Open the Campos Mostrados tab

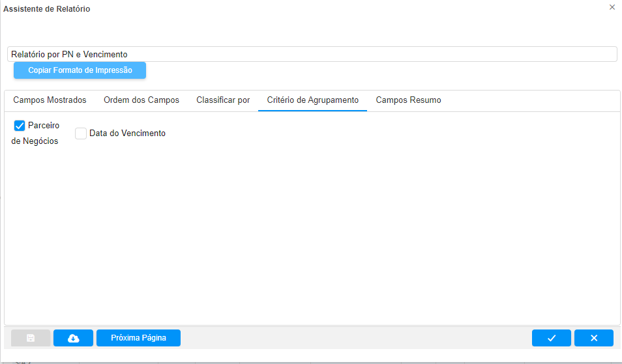coord(50,100)
